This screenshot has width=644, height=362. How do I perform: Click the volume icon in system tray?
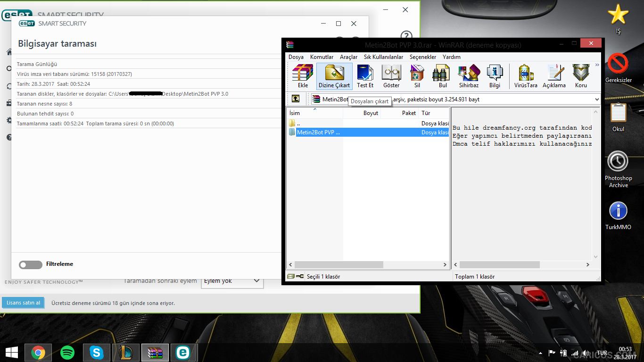(x=586, y=353)
